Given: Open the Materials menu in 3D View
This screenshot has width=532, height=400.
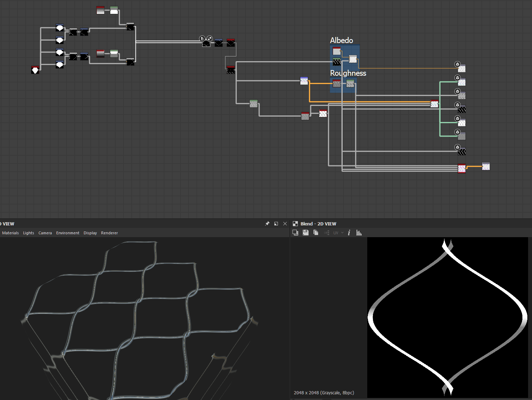Looking at the screenshot, I should point(10,233).
